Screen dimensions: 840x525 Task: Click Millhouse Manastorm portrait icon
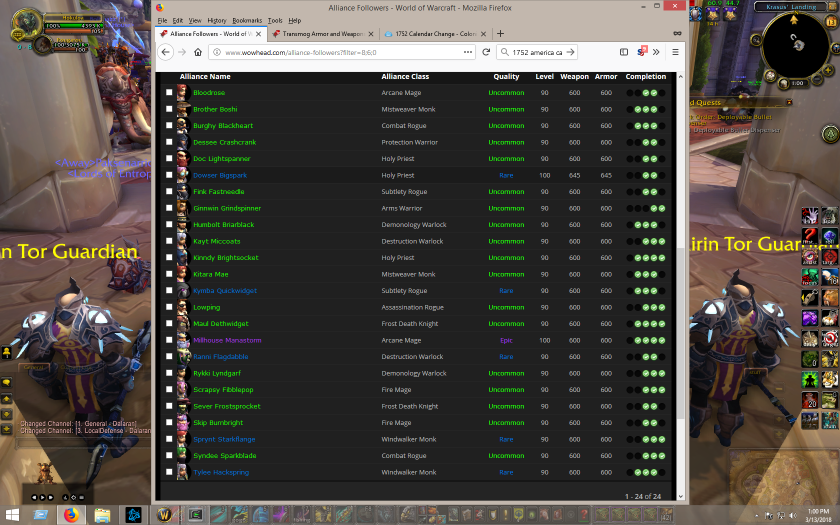pos(183,340)
